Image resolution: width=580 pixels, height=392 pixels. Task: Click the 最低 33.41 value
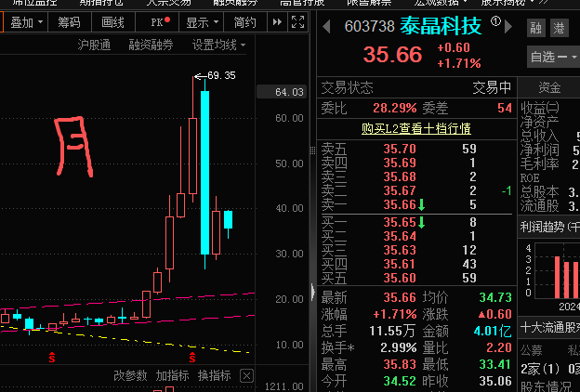495,365
